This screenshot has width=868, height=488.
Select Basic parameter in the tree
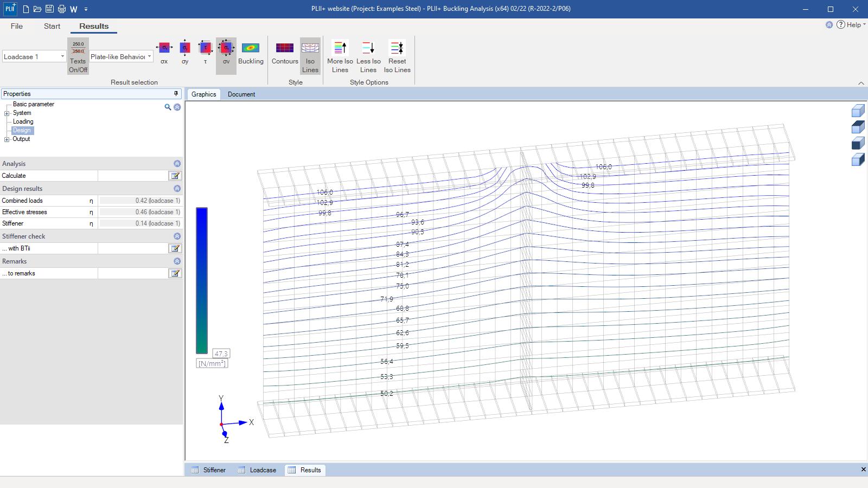click(x=34, y=104)
